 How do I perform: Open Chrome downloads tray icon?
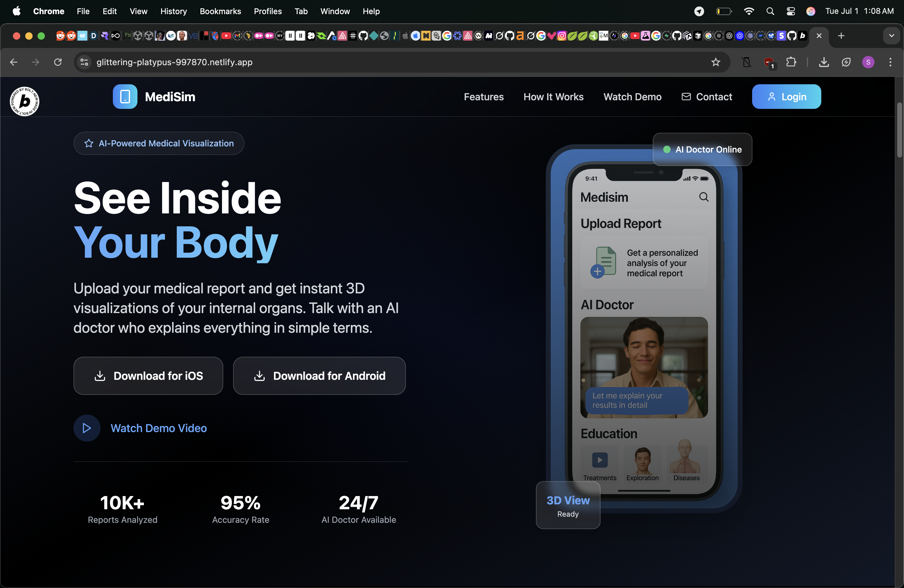pyautogui.click(x=823, y=62)
